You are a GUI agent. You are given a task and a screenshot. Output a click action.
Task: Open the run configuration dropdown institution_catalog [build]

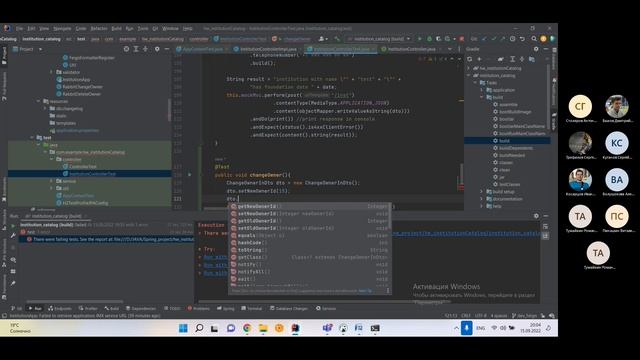tap(379, 39)
